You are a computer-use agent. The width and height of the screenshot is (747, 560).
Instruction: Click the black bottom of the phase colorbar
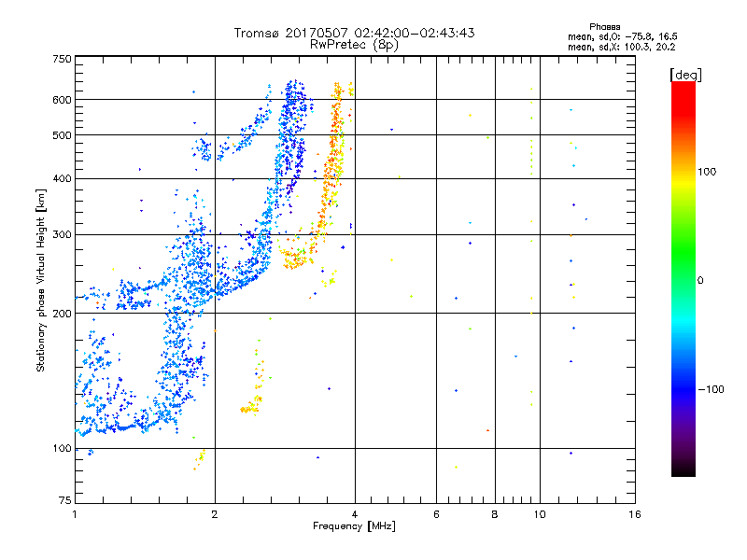684,469
